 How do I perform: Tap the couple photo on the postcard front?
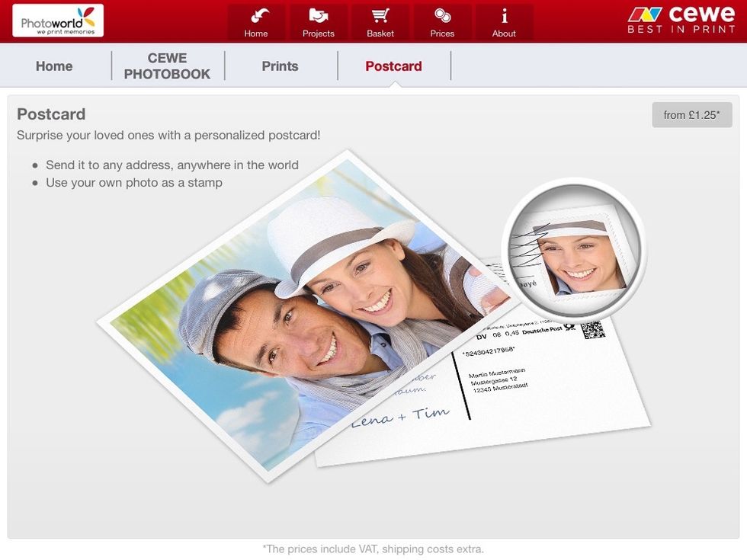[305, 312]
